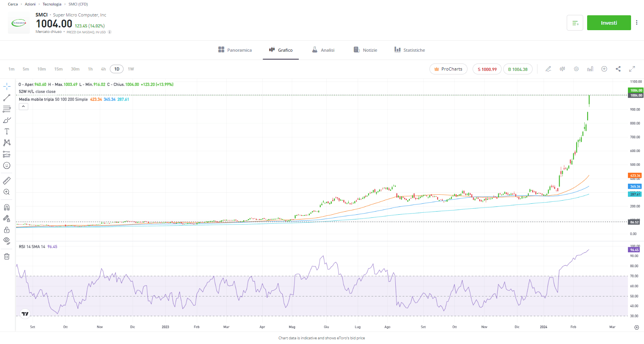Open the Panoramica tab
This screenshot has height=344, width=644.
[235, 50]
